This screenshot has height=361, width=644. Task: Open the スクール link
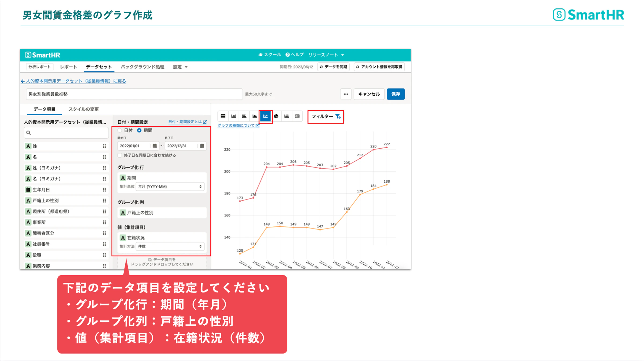pos(269,55)
